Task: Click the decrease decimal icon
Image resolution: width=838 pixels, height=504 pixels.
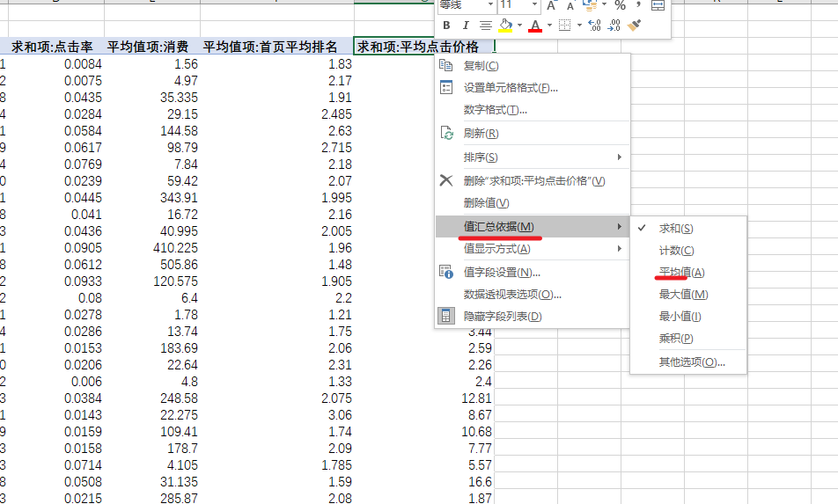Action: pos(614,26)
